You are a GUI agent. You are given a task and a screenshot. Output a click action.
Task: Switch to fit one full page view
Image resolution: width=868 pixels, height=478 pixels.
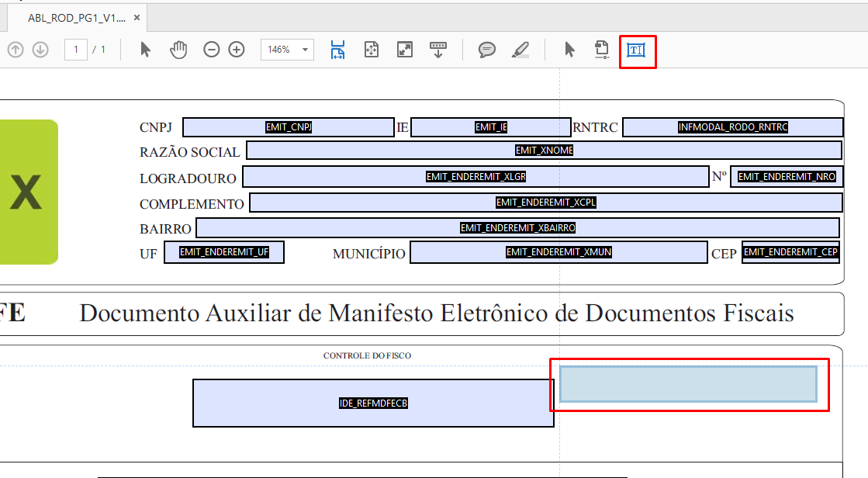[x=372, y=50]
